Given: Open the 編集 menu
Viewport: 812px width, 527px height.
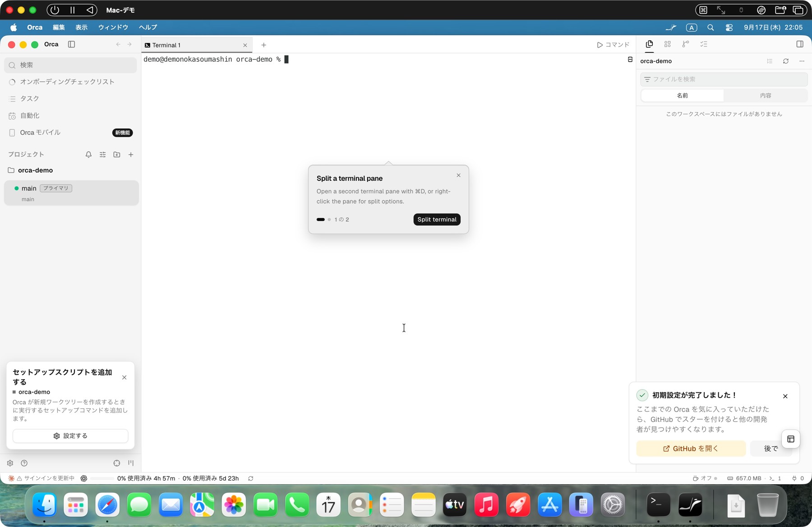Looking at the screenshot, I should point(59,27).
